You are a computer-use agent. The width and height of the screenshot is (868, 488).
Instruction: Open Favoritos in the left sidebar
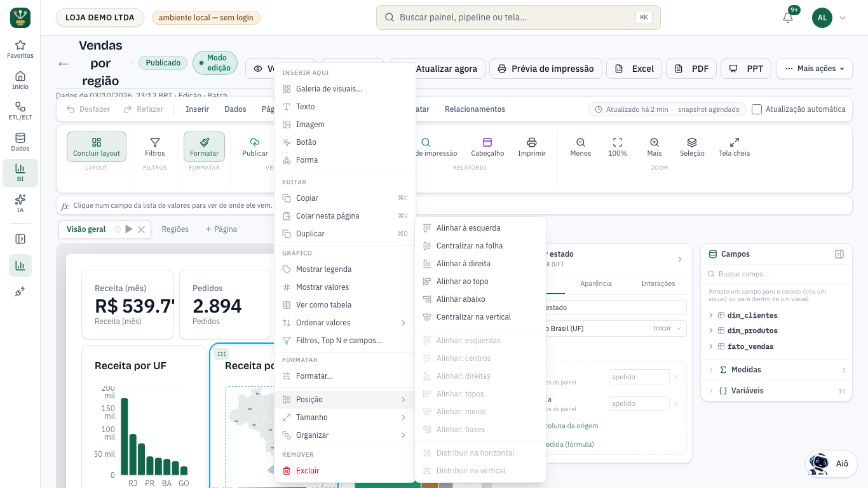(x=20, y=50)
